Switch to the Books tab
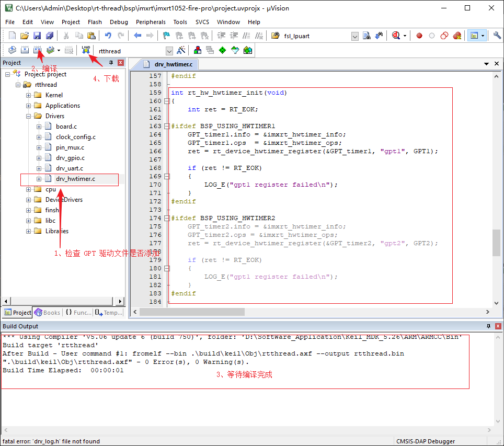The height and width of the screenshot is (446, 504). pos(47,313)
